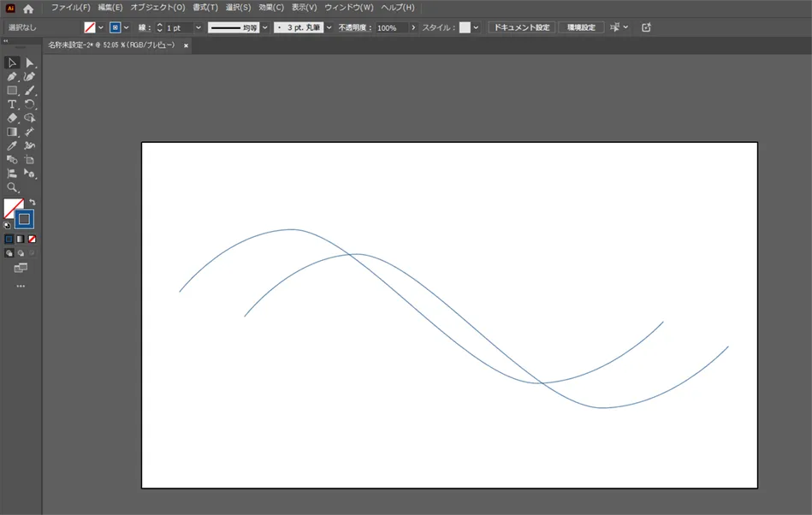Select the Eraser tool
Viewport: 812px width, 515px height.
click(12, 118)
